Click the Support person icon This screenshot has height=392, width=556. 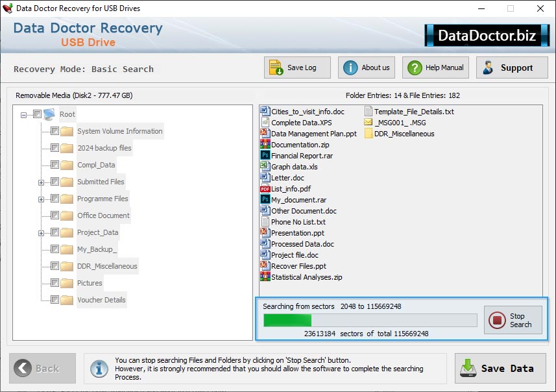point(489,67)
